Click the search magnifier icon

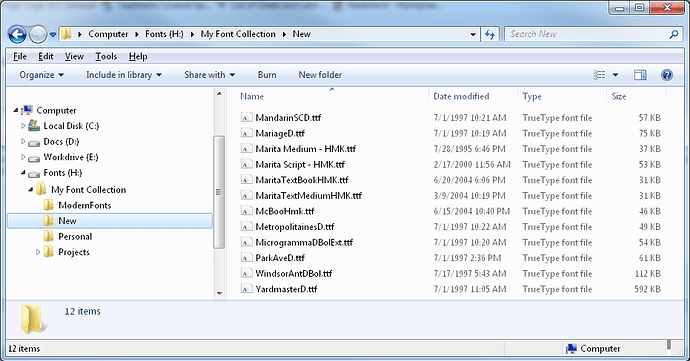[x=673, y=34]
